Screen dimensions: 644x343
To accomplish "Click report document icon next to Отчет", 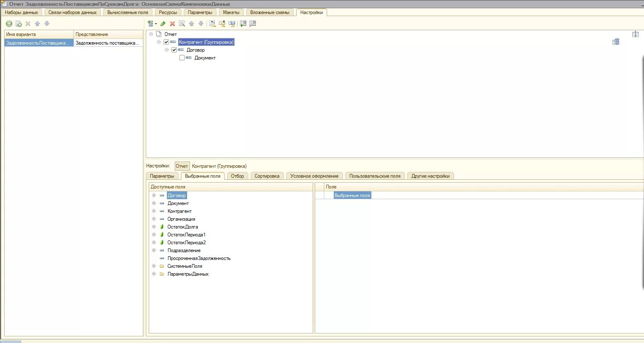I will click(x=159, y=34).
